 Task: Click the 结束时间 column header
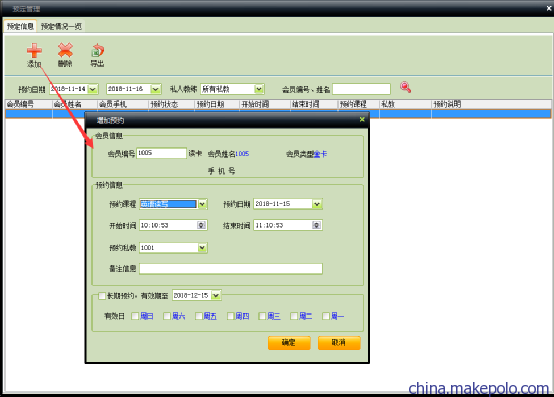(314, 104)
